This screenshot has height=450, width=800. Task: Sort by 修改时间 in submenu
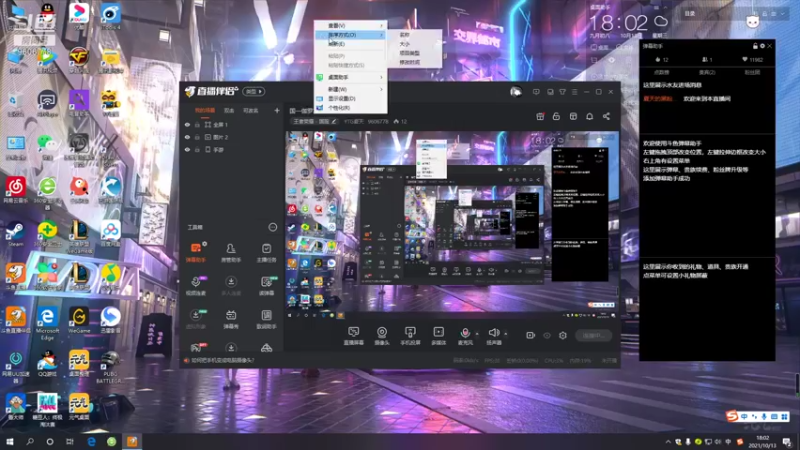(x=414, y=62)
